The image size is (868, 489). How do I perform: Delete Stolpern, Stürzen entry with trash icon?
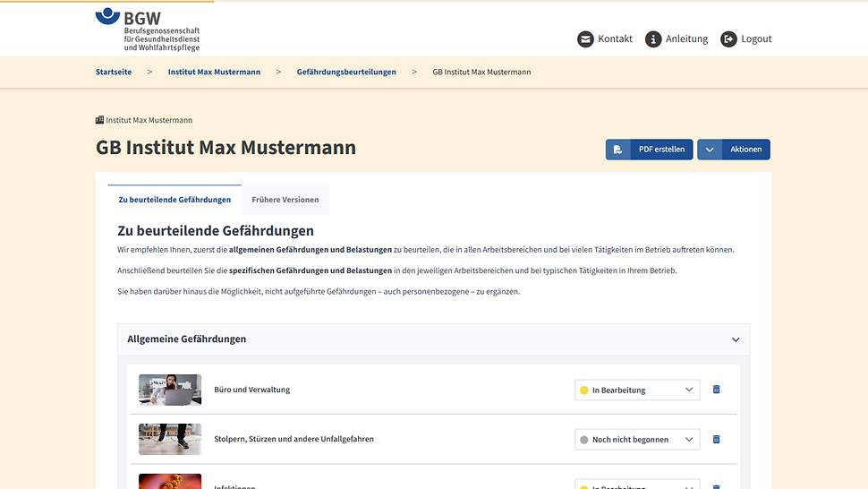point(716,439)
